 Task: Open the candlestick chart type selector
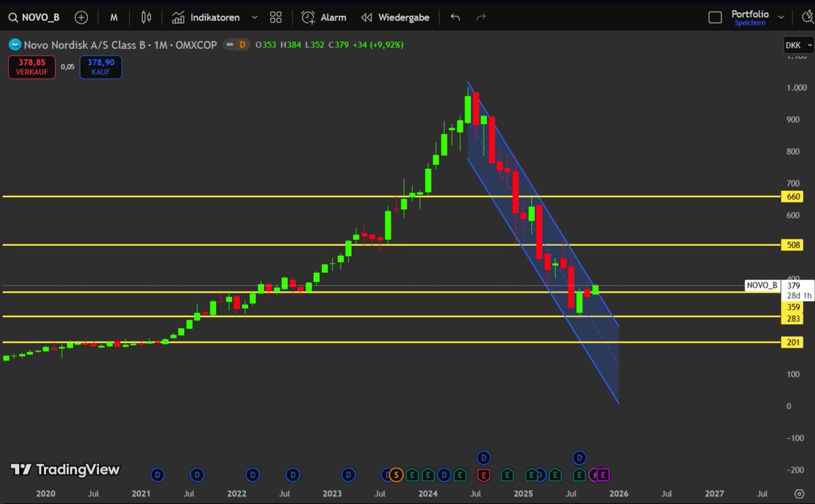[146, 18]
